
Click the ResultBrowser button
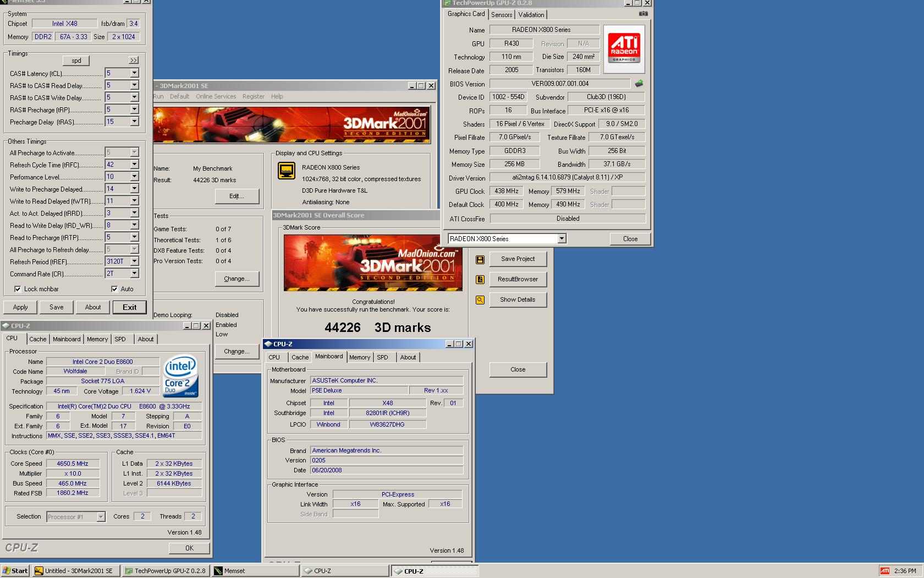518,279
